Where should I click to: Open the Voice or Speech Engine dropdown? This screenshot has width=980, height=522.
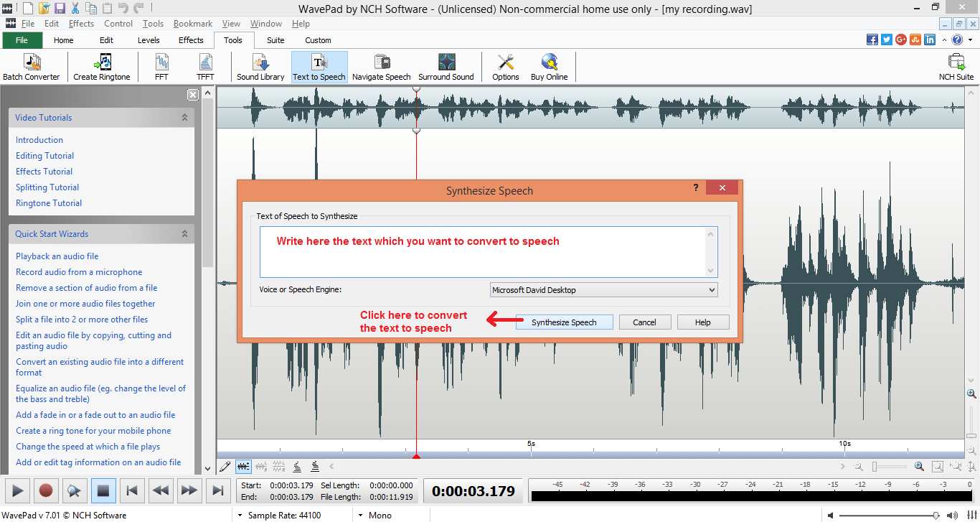point(708,289)
